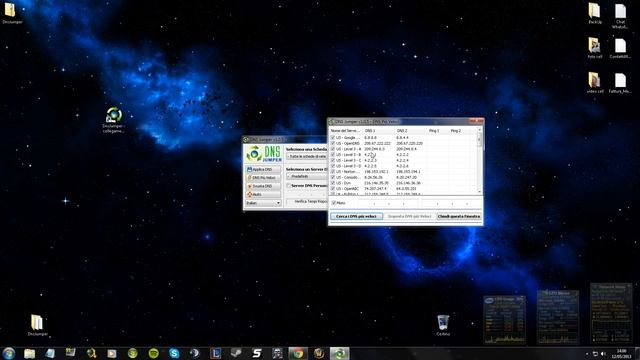Open the League of Legends taskbar icon

216,353
